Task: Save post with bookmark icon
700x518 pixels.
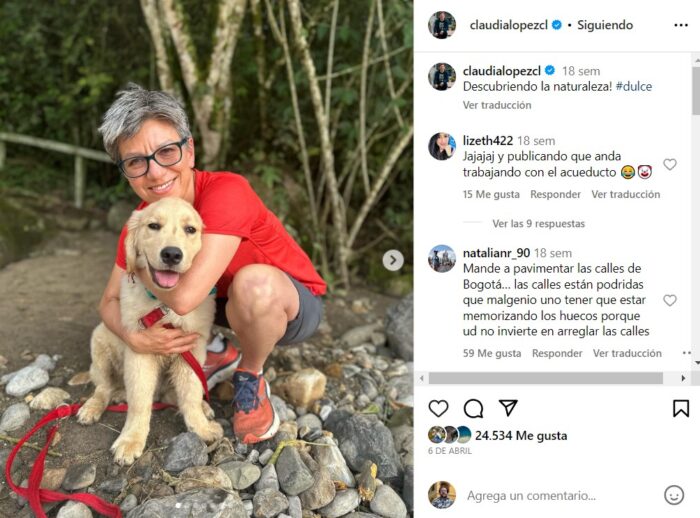Action: coord(681,408)
